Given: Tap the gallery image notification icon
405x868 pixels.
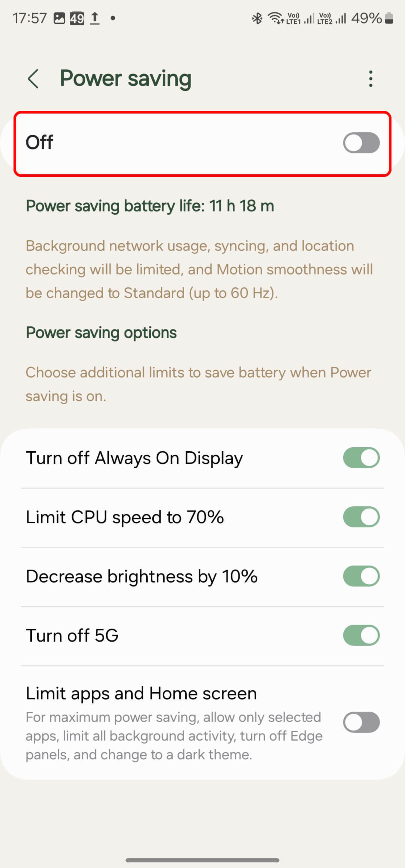Looking at the screenshot, I should click(x=59, y=18).
